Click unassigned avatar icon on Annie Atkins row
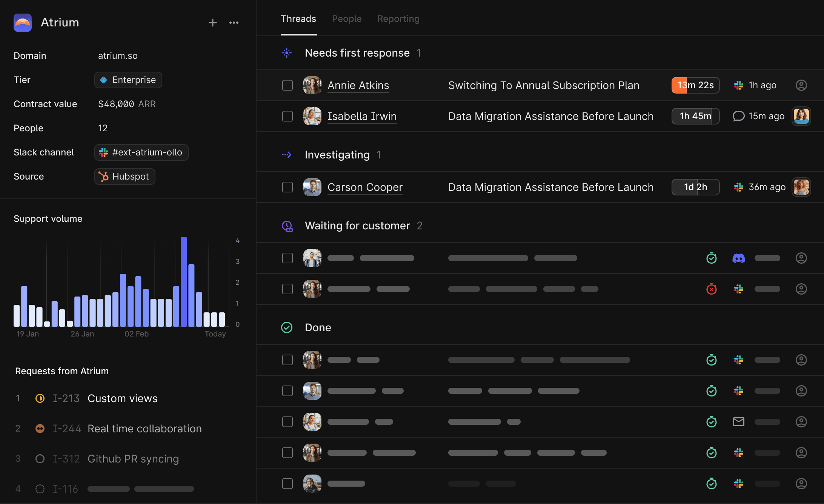 801,85
